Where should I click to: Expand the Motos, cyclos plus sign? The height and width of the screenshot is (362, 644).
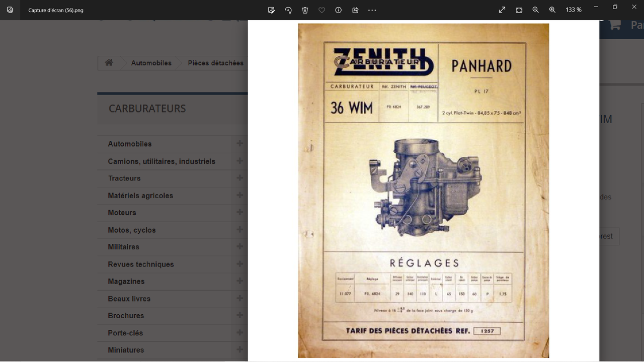(x=239, y=230)
